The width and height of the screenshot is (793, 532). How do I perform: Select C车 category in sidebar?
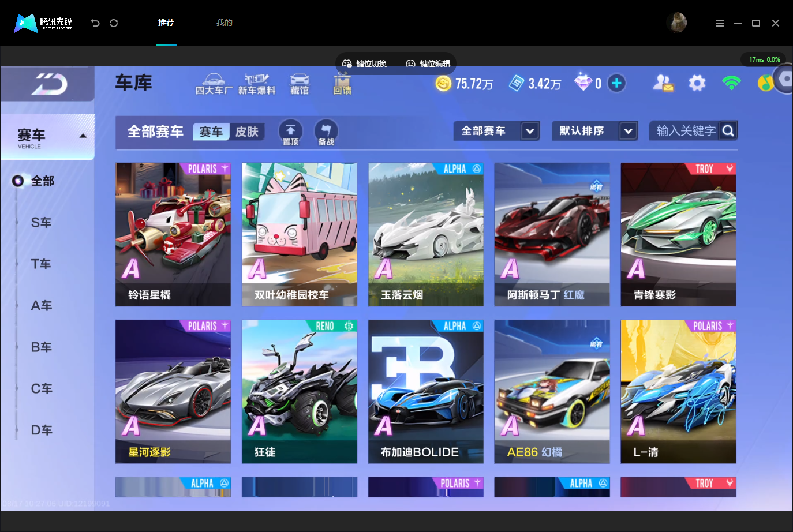[41, 389]
